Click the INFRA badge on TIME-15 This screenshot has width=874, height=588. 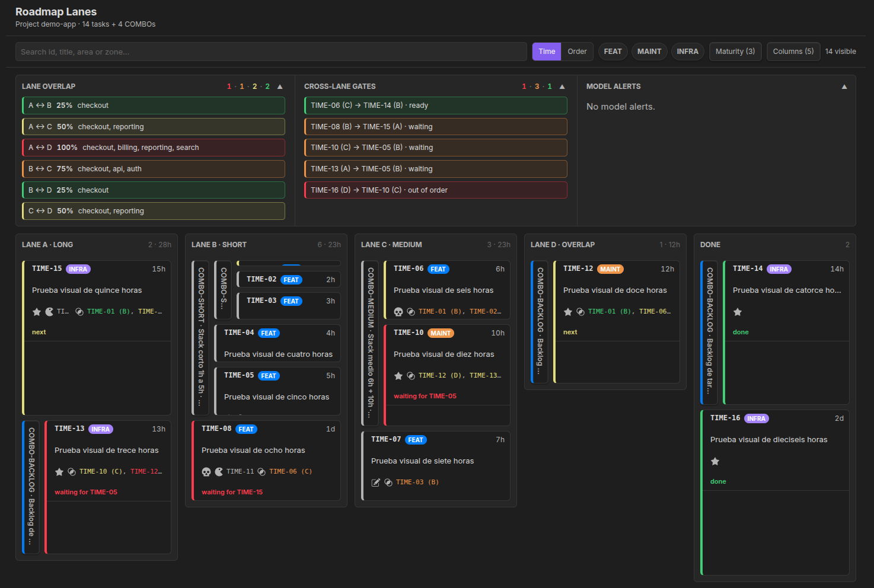coord(78,269)
